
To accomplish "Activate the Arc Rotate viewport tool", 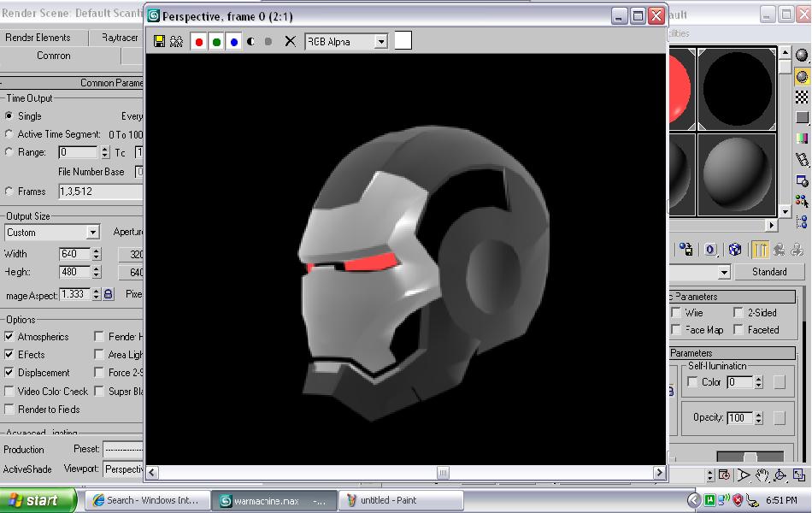I will pos(780,475).
